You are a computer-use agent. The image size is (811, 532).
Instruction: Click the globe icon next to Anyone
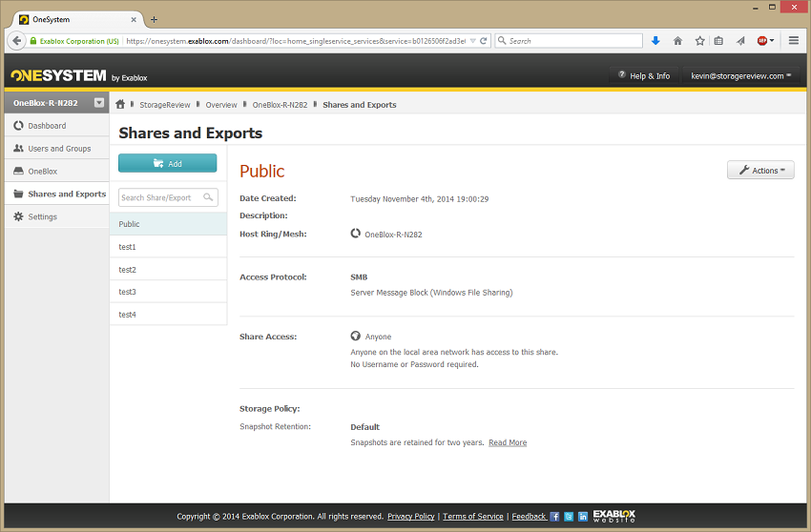click(x=355, y=336)
